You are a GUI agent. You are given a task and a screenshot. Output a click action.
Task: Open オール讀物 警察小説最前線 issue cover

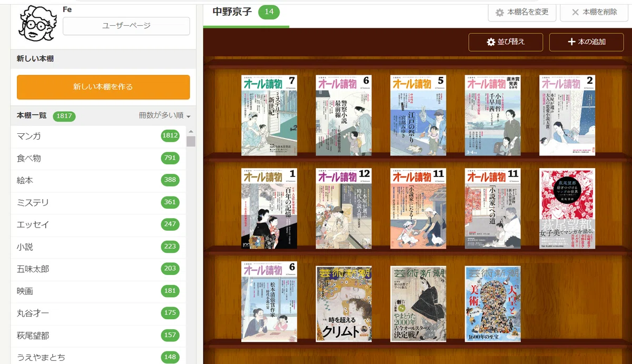point(344,115)
